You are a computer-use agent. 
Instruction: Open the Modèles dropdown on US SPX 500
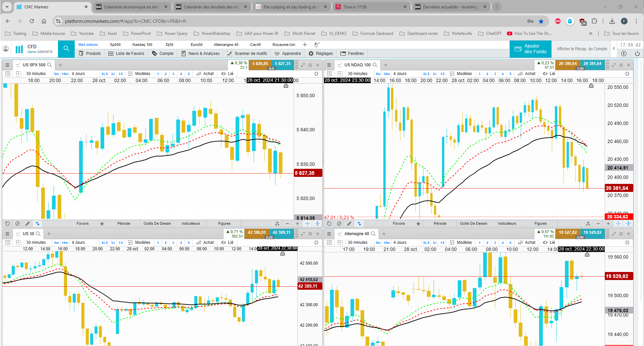click(139, 74)
